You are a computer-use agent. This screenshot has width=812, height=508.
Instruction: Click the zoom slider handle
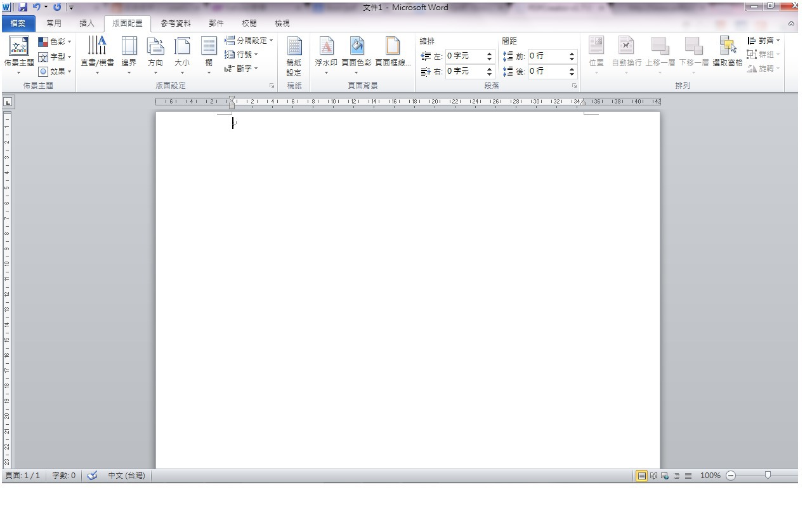768,475
